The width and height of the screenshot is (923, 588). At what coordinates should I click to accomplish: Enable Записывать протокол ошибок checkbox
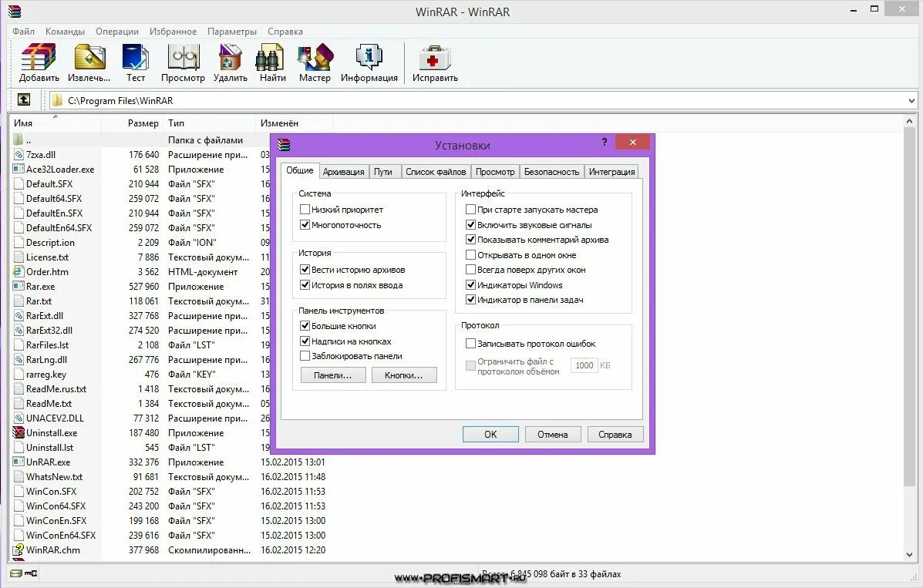pos(470,343)
